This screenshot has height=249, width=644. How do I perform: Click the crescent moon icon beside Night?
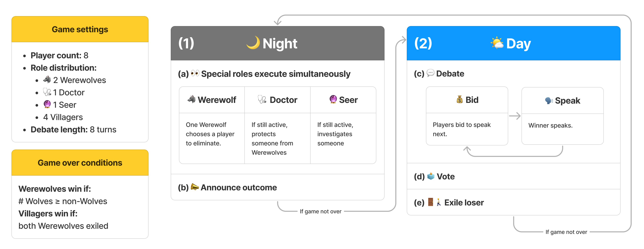tap(253, 43)
